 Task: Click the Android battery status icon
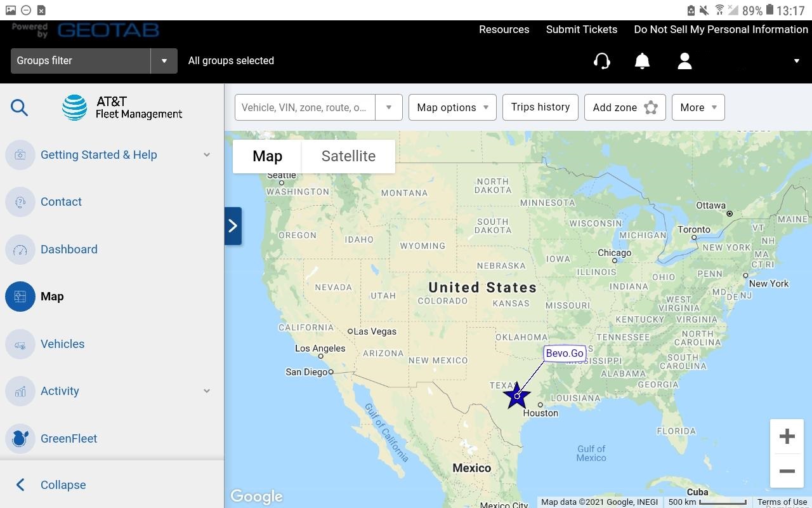coord(770,10)
